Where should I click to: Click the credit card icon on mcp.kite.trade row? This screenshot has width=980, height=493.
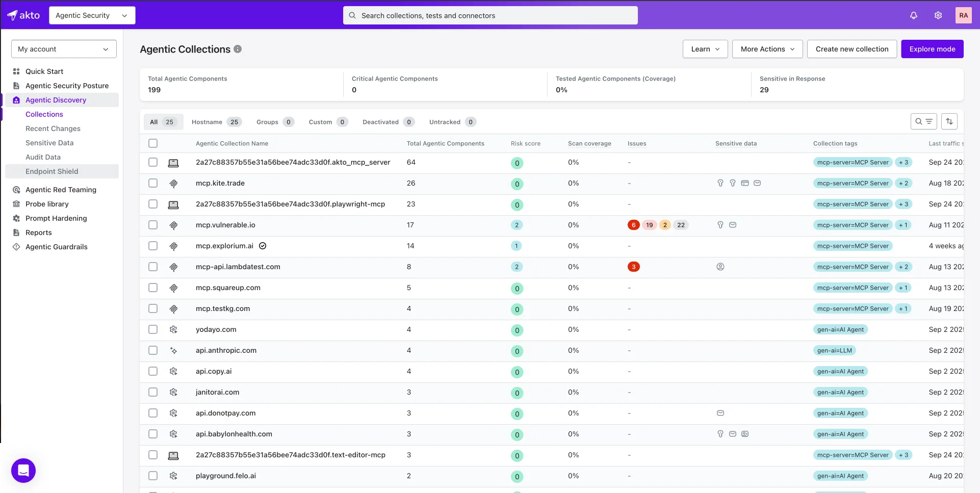(745, 183)
